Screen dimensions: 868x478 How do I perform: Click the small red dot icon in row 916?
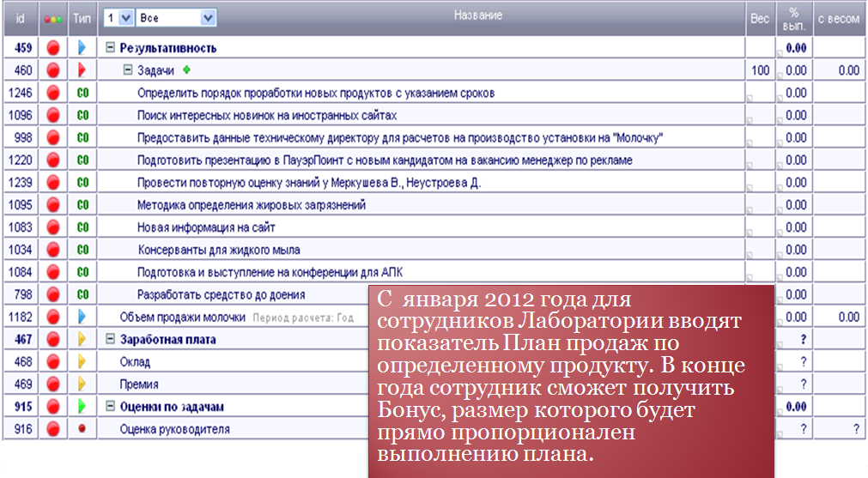[82, 428]
